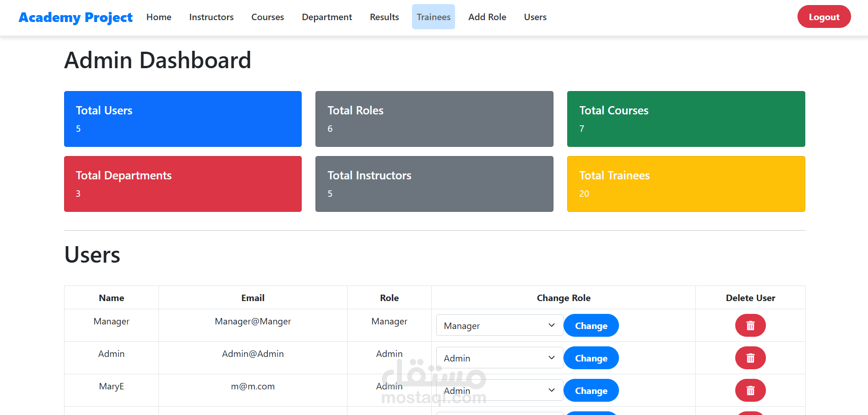Click the Academy Project logo
This screenshot has width=868, height=415.
(75, 17)
